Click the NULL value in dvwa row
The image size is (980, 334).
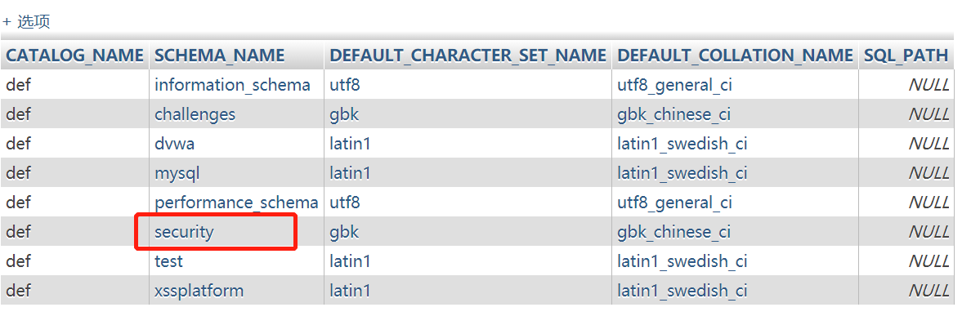[x=929, y=144]
